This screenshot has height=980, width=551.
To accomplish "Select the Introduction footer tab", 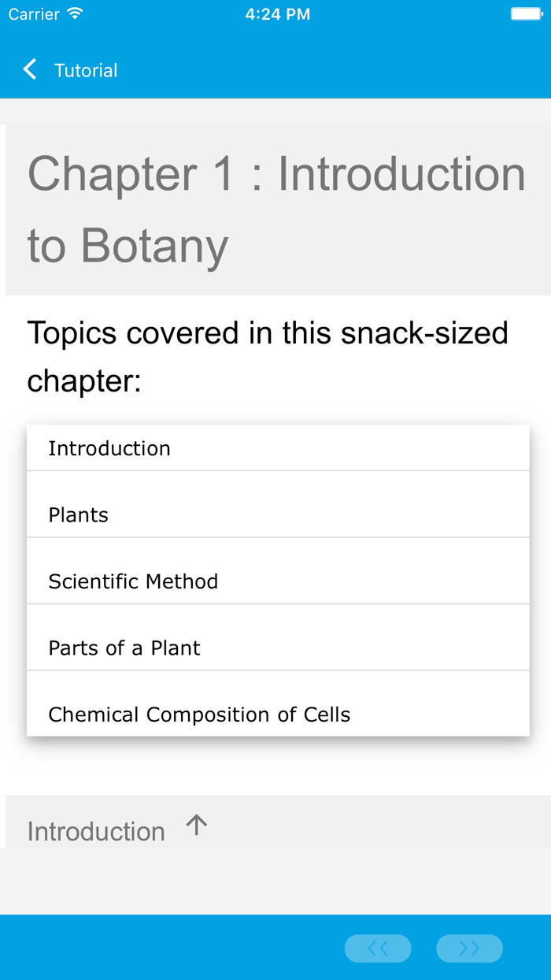I will click(96, 831).
